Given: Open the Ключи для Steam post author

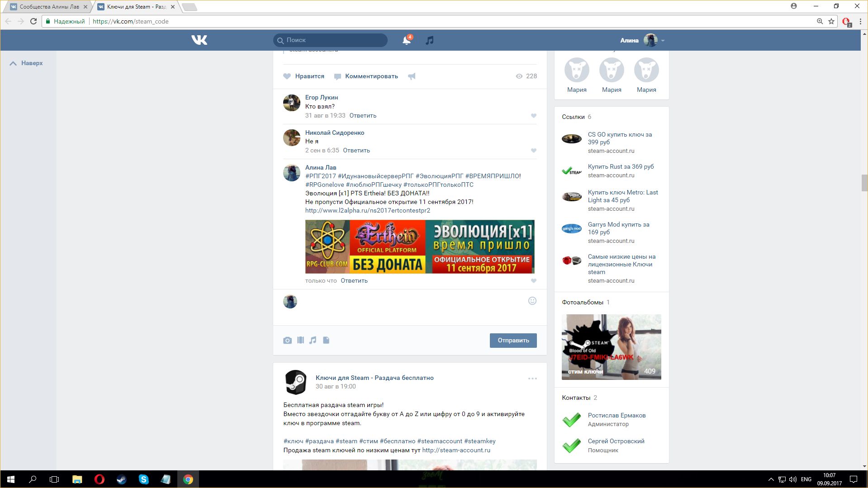Looking at the screenshot, I should (x=375, y=378).
